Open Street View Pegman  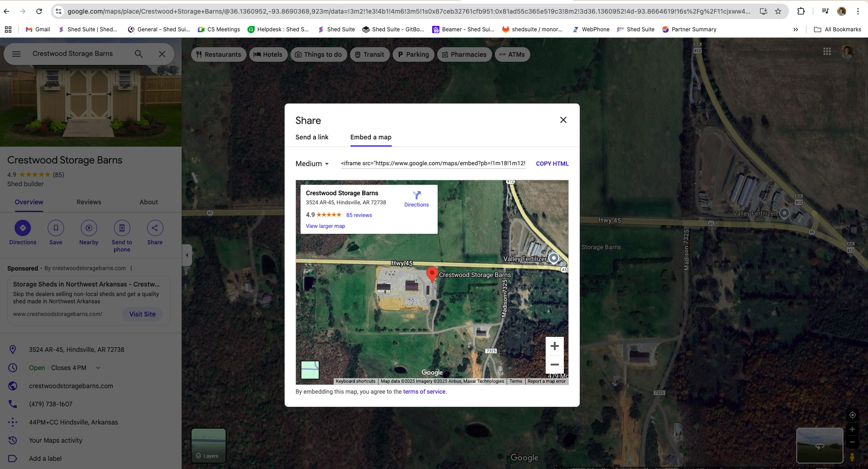click(x=852, y=457)
